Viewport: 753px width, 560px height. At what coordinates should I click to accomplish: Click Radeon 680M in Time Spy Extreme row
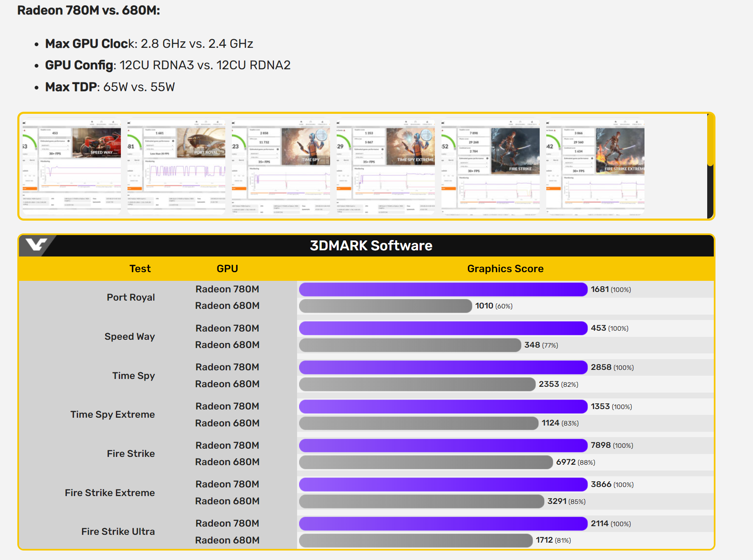click(227, 423)
